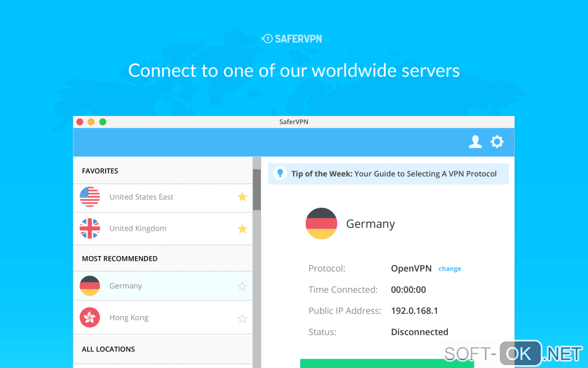Minimize window with yellow button
The height and width of the screenshot is (368, 588).
pos(91,122)
